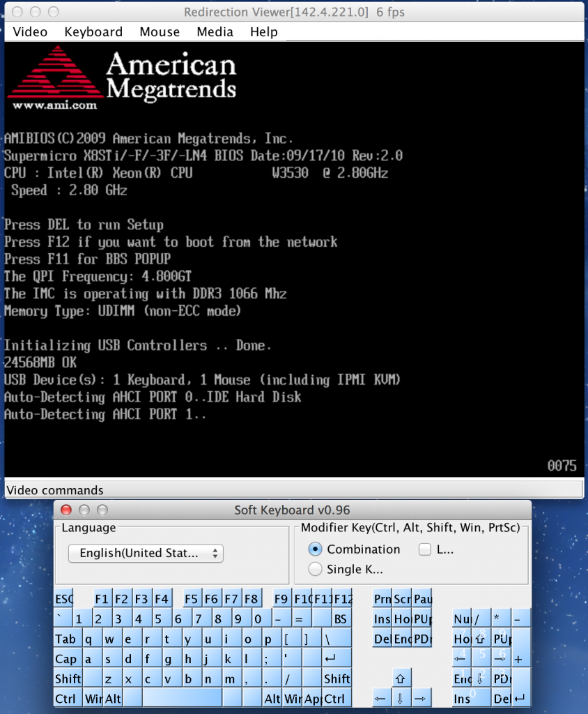Click the main Enter return-arrow key

point(336,658)
